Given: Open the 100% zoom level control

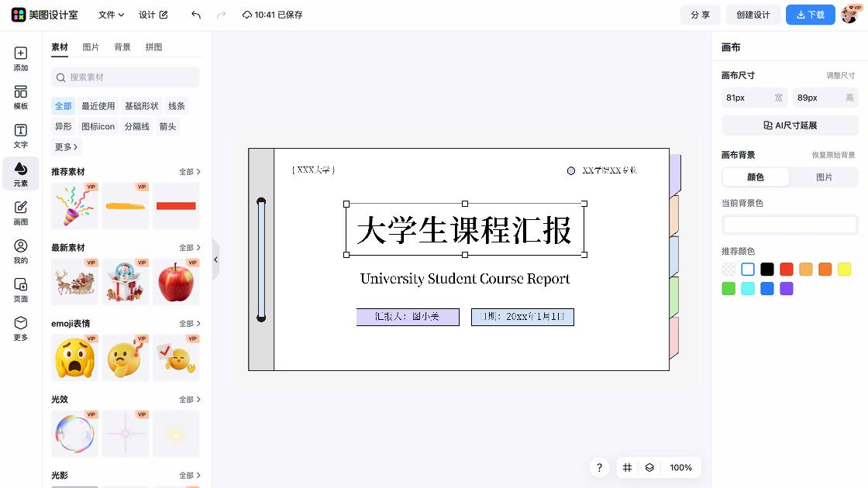Looking at the screenshot, I should tap(680, 468).
